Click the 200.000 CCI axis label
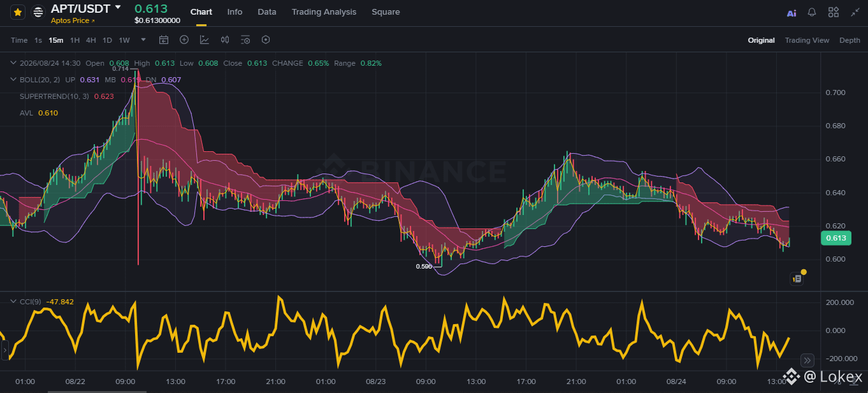868x393 pixels. click(x=840, y=302)
